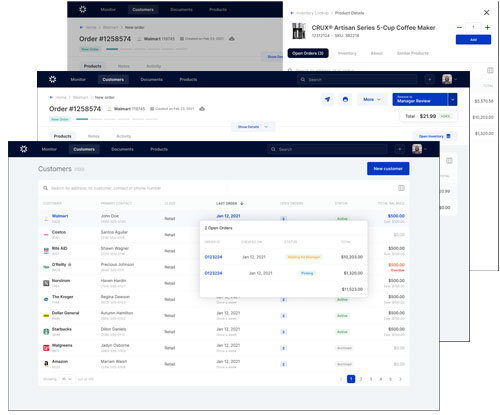Click the New customer button
The width and height of the screenshot is (500, 415).
tap(388, 169)
